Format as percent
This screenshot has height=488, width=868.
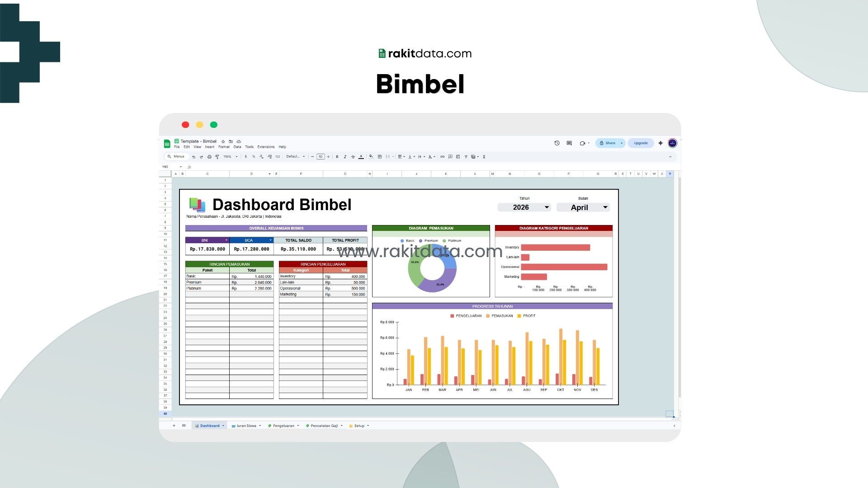254,156
